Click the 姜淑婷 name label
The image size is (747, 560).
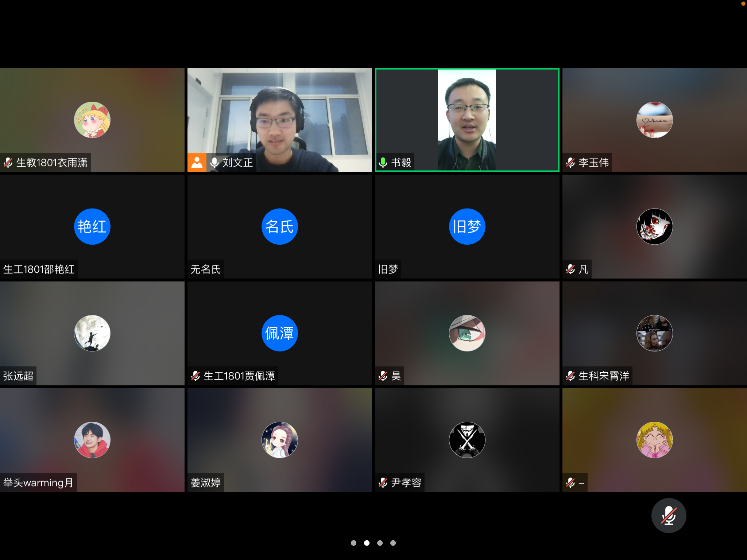tap(206, 483)
